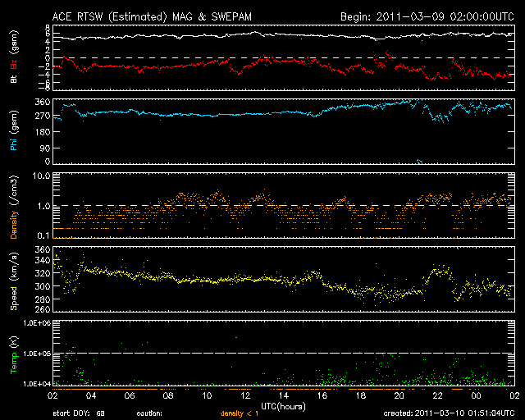Click the 12 hour tick on the time axis

246,395
